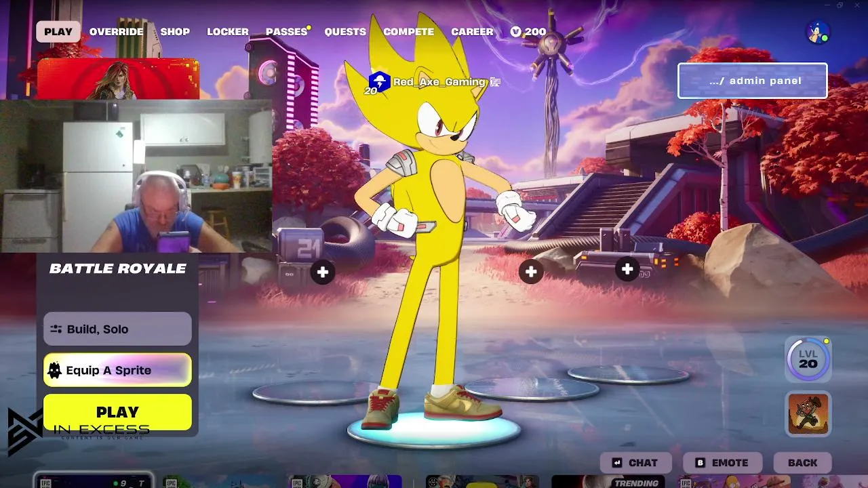Click the BATTLE ROYALE title text
868x488 pixels.
point(117,268)
